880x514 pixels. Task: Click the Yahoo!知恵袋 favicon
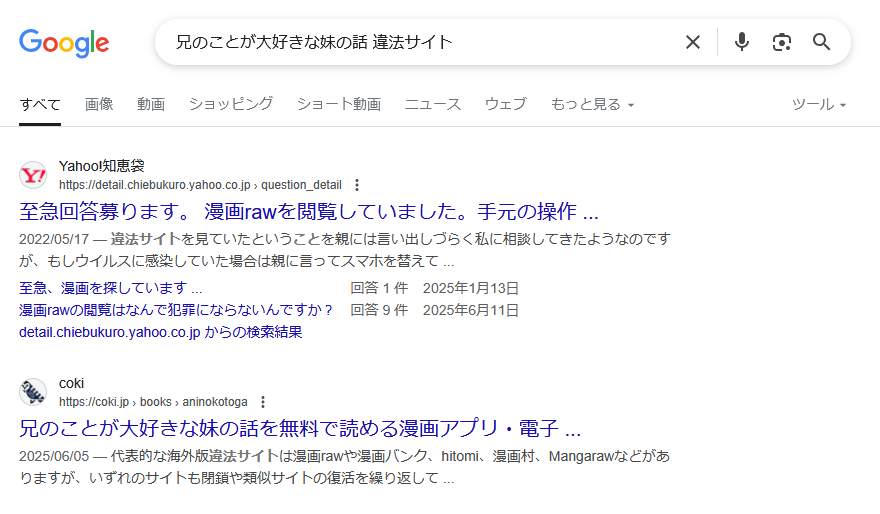click(x=33, y=176)
